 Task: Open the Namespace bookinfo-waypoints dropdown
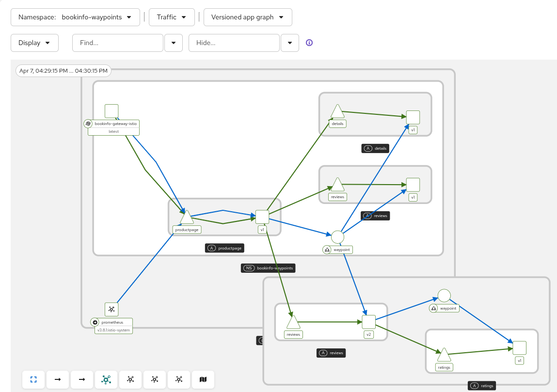[75, 17]
